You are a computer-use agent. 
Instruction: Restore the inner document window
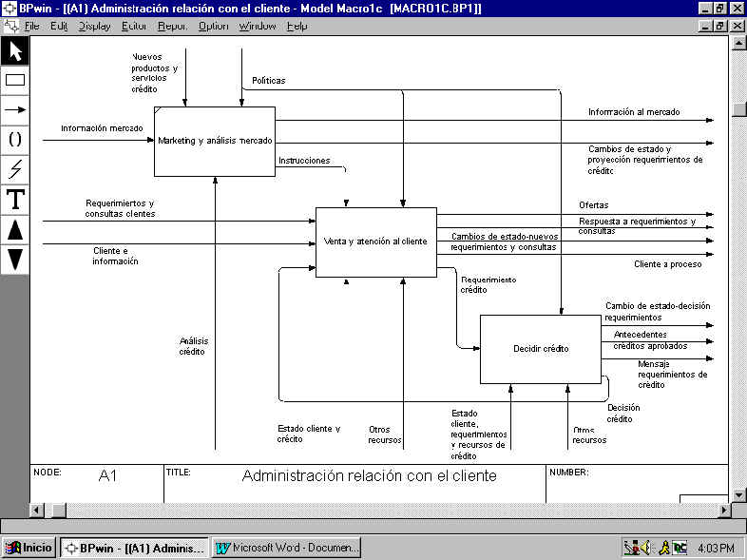tap(720, 26)
